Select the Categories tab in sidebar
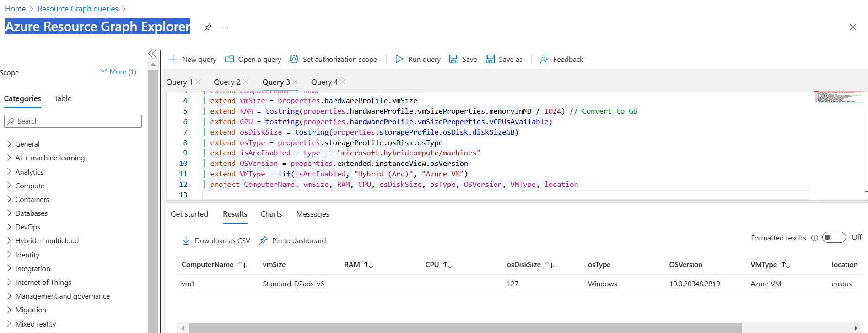The width and height of the screenshot is (868, 333). click(x=22, y=98)
